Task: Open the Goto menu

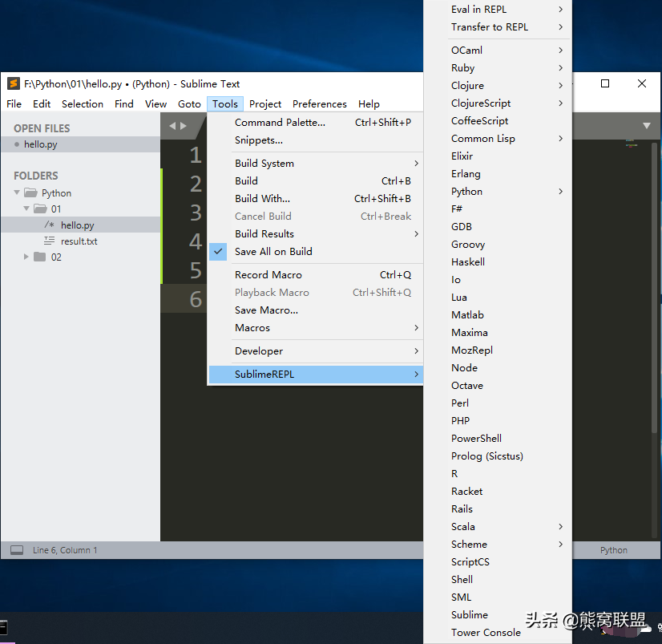Action: 189,104
